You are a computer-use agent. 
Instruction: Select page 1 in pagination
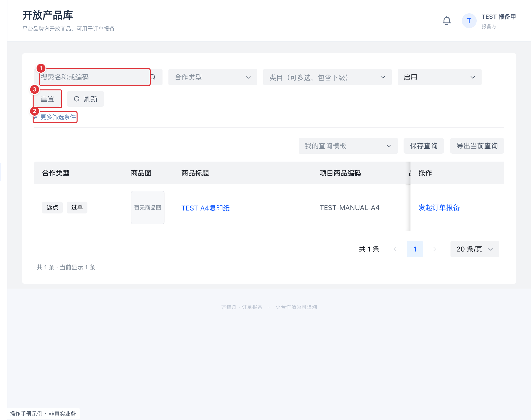click(x=415, y=249)
